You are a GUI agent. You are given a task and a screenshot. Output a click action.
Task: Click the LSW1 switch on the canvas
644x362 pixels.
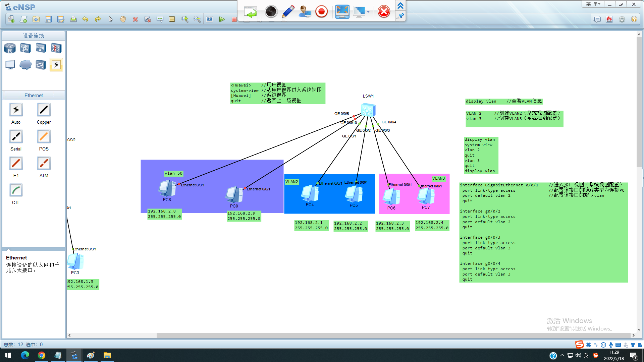368,110
